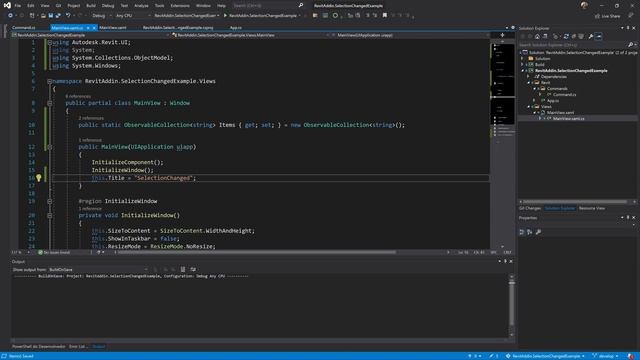
Task: Select MainView.xaml in Solution Explorer
Action: coord(560,112)
